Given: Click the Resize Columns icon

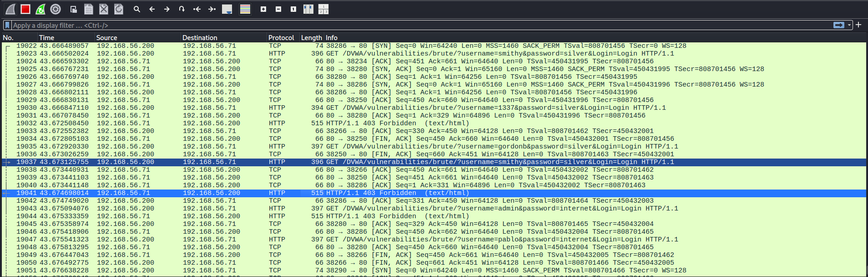Looking at the screenshot, I should point(308,9).
